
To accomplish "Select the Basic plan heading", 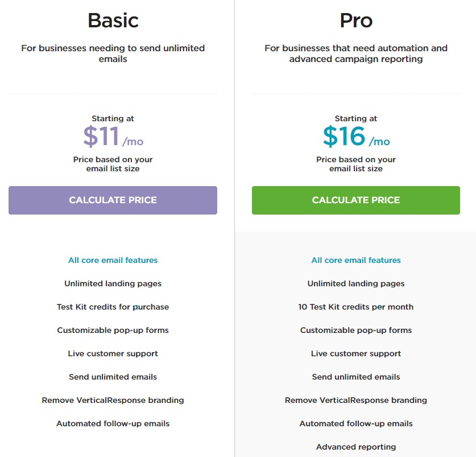I will pyautogui.click(x=113, y=20).
